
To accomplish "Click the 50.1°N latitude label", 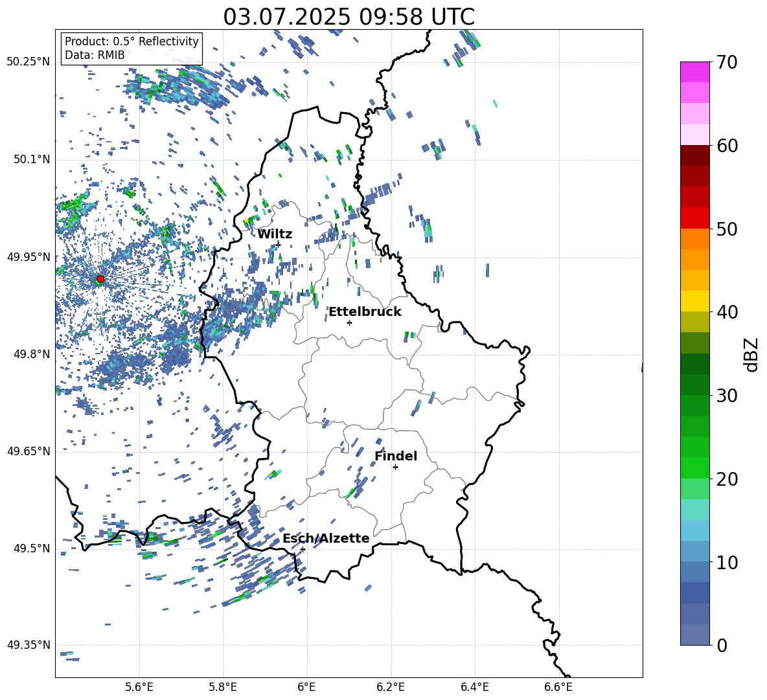I will click(32, 160).
